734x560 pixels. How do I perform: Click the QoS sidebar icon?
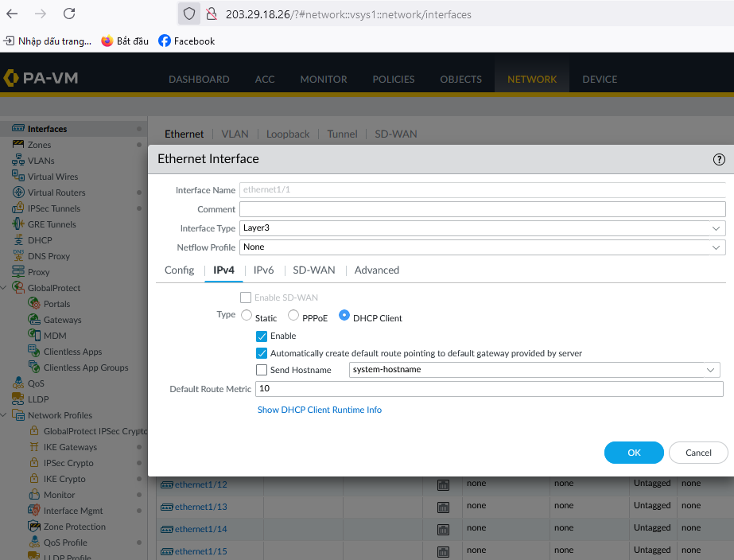click(x=18, y=383)
